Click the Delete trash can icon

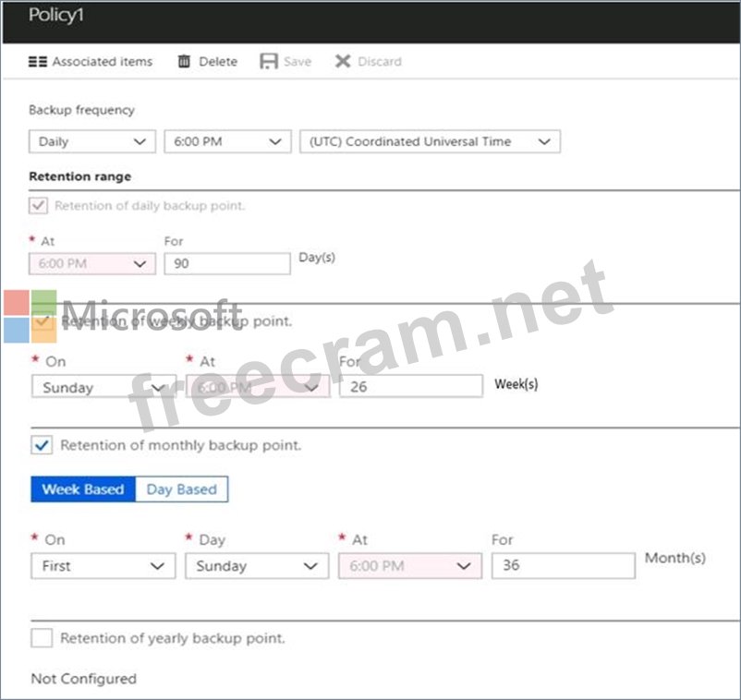[x=184, y=62]
